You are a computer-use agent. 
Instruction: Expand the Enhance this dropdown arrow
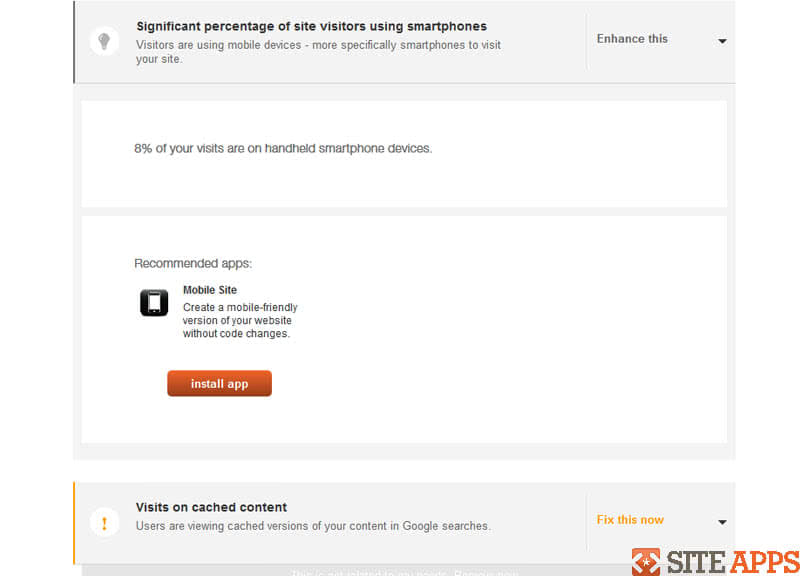pos(722,41)
